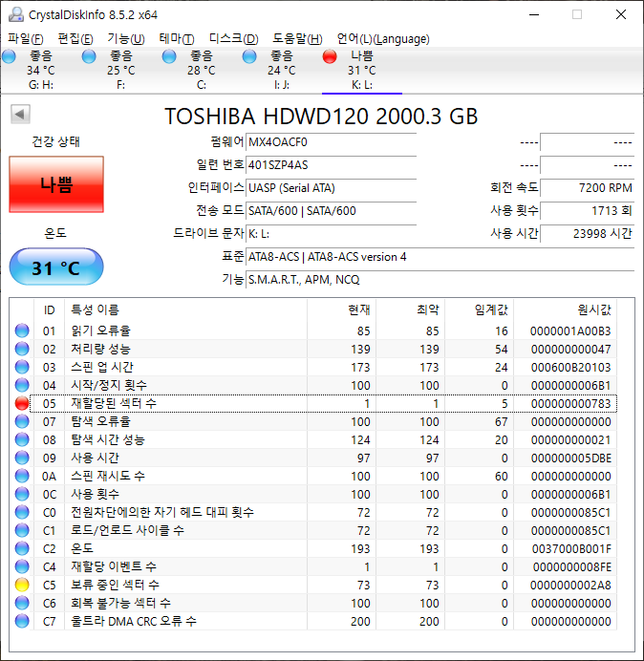
Task: Click the 1713 회 power on count value
Action: [x=587, y=210]
